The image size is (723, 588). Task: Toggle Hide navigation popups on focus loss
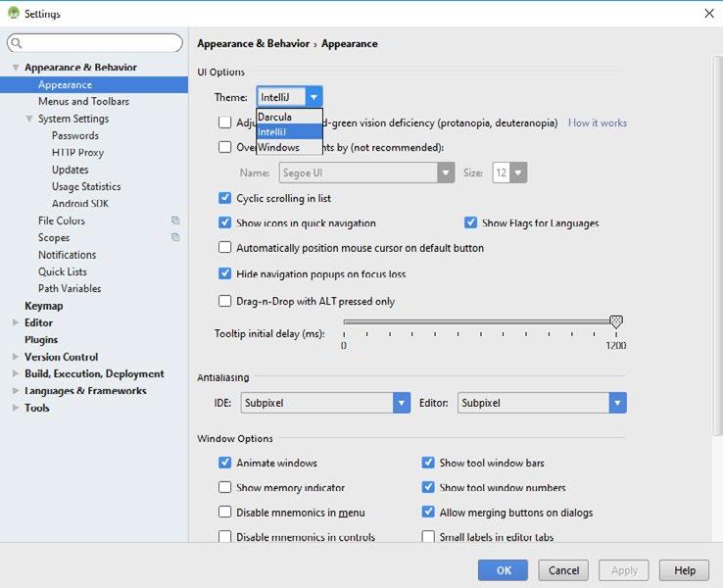coord(224,273)
